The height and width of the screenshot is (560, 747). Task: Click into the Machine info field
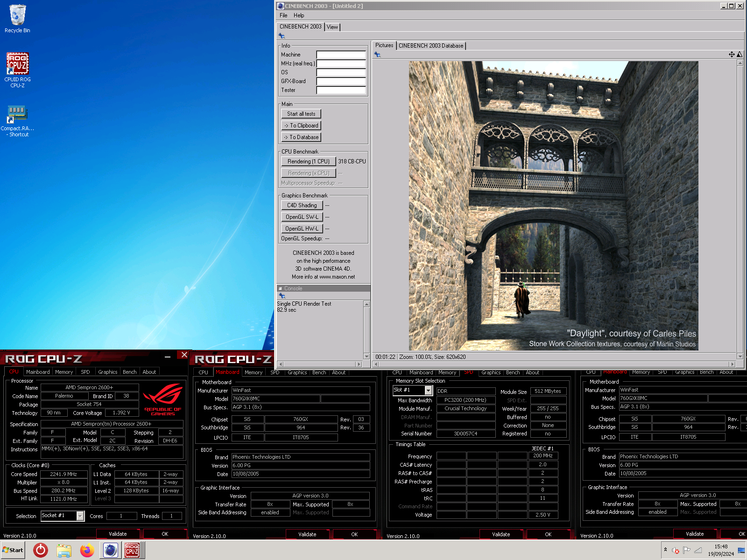tap(341, 55)
